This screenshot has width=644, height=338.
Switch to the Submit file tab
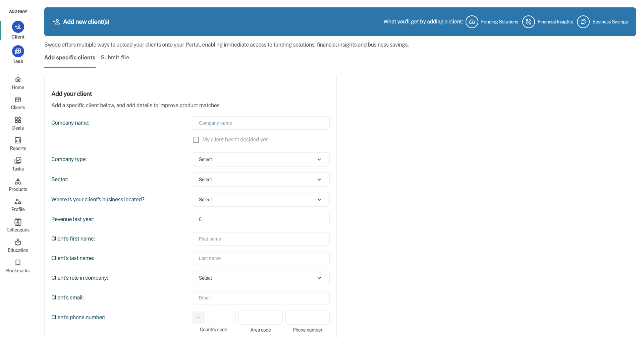[x=115, y=58]
